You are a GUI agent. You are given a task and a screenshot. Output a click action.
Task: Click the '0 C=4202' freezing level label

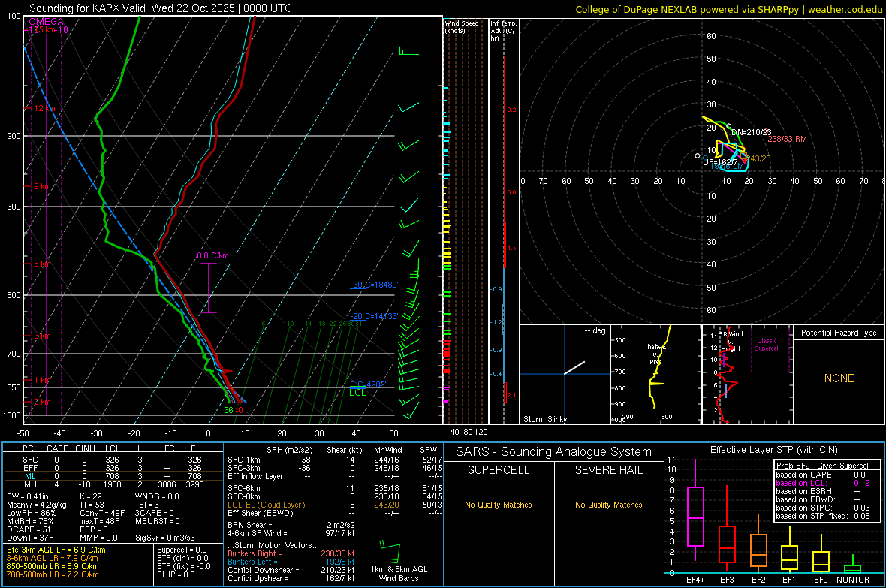coord(368,384)
